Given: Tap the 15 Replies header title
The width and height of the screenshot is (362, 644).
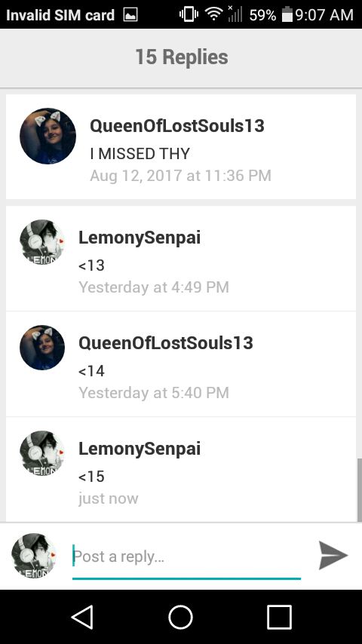Looking at the screenshot, I should [182, 57].
